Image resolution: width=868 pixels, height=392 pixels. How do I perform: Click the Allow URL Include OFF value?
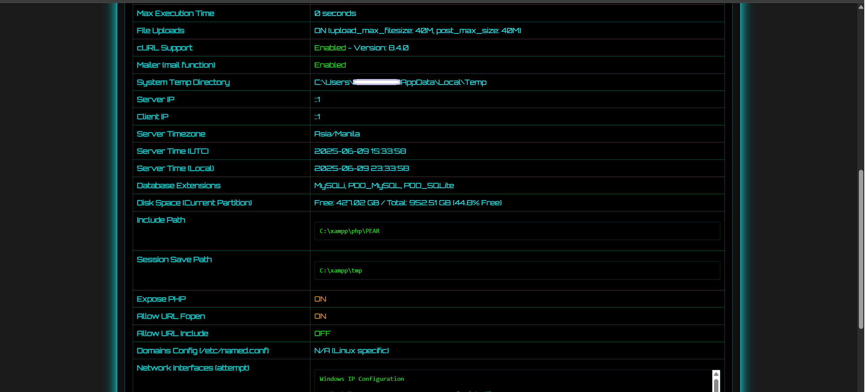click(322, 334)
